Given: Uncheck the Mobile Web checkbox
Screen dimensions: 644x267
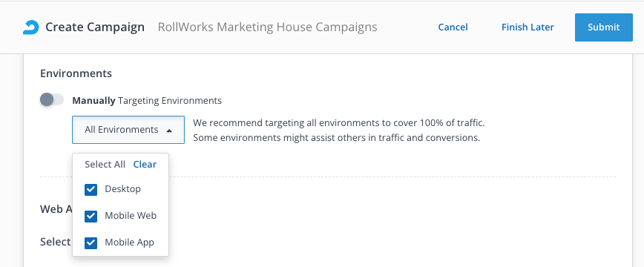Looking at the screenshot, I should pyautogui.click(x=91, y=216).
